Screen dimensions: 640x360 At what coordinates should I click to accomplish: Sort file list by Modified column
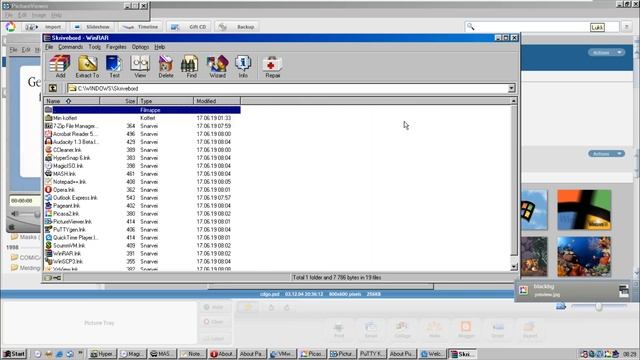[217, 101]
